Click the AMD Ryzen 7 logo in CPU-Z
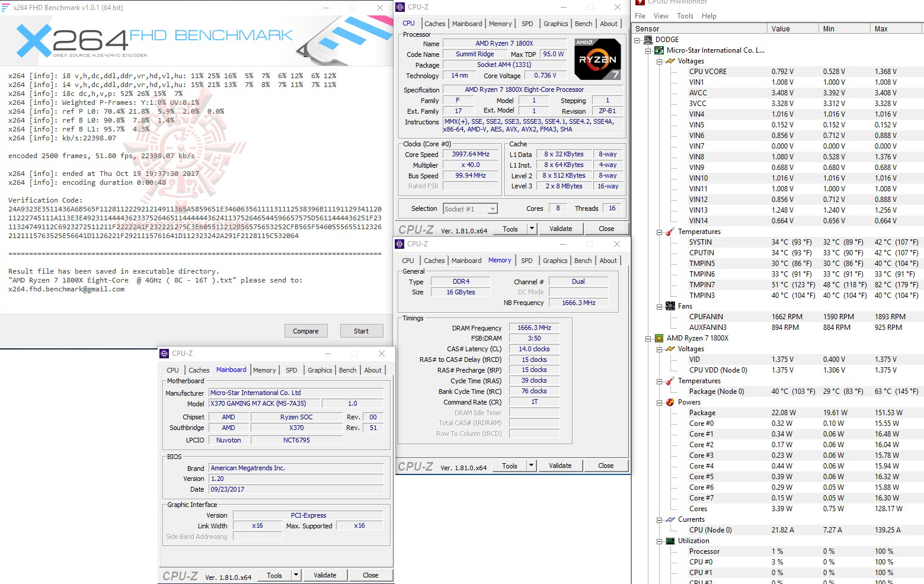 (597, 59)
